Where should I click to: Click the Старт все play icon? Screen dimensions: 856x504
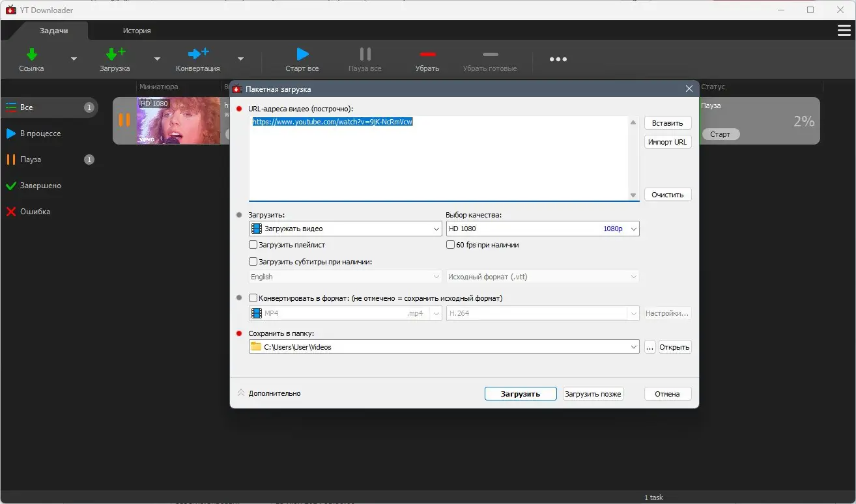[x=302, y=54]
